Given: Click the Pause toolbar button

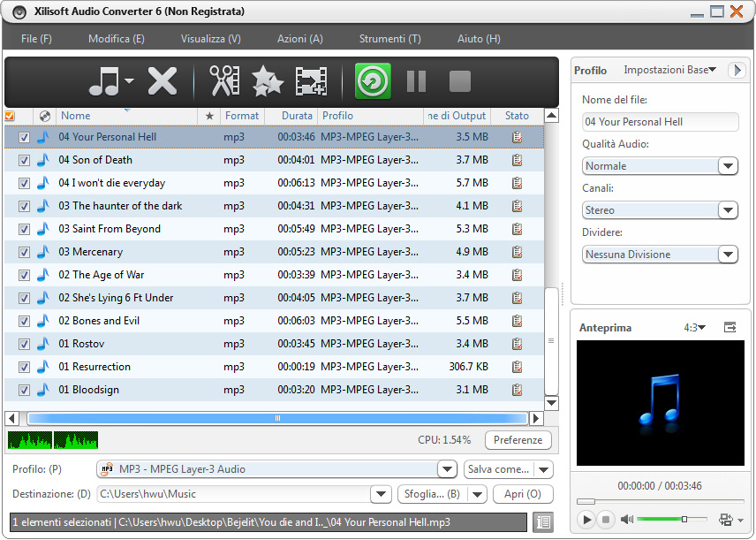Looking at the screenshot, I should coord(416,81).
